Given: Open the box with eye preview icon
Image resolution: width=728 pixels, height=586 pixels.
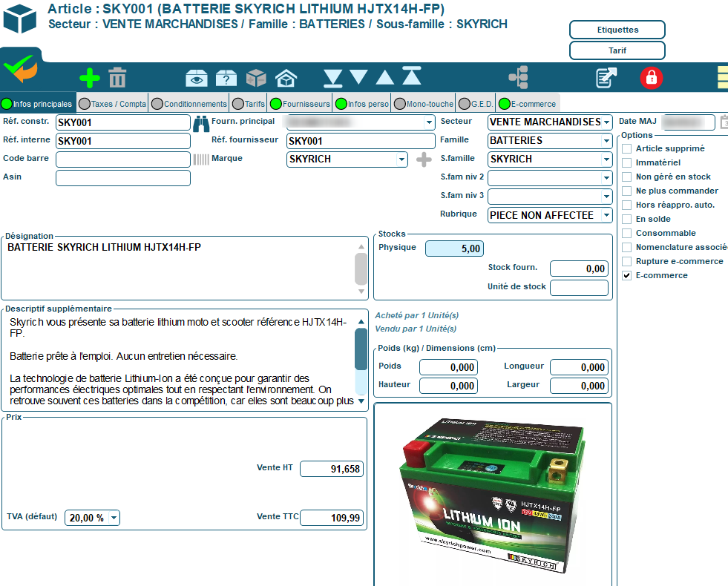Looking at the screenshot, I should coord(197,78).
